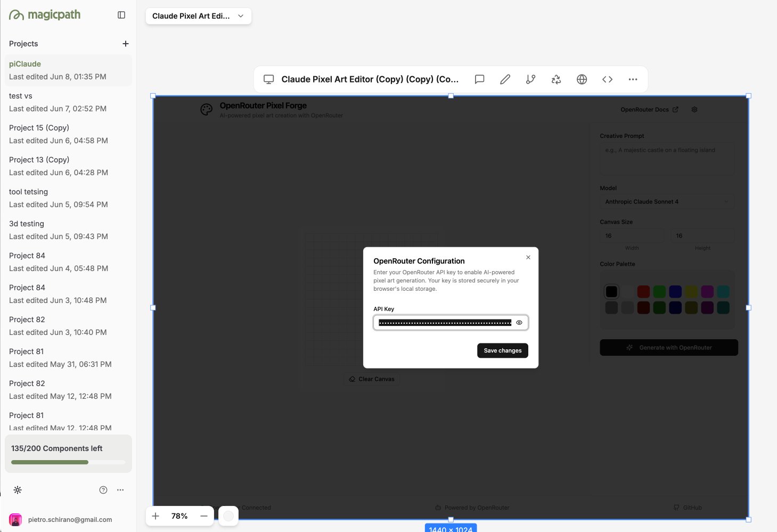Click the globe publish icon
This screenshot has height=532, width=777.
point(582,79)
